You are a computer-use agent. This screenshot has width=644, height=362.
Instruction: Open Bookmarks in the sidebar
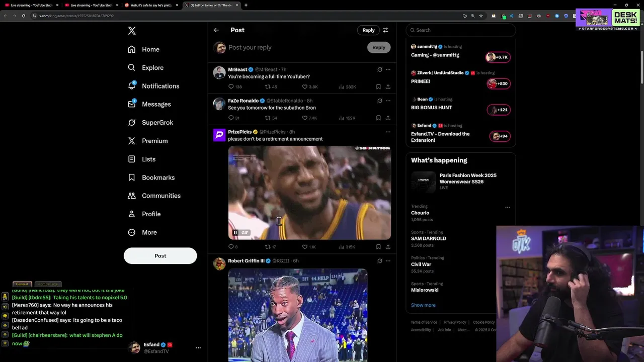pyautogui.click(x=151, y=177)
